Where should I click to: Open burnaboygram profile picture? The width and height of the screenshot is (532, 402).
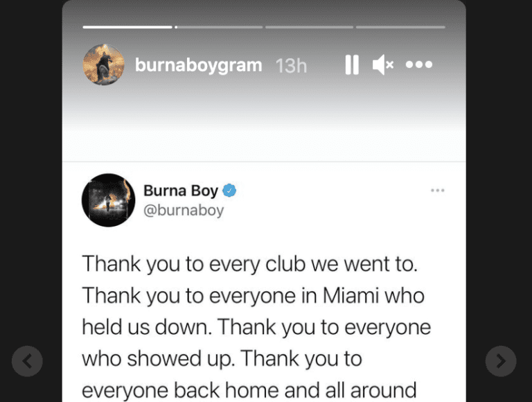(x=104, y=64)
